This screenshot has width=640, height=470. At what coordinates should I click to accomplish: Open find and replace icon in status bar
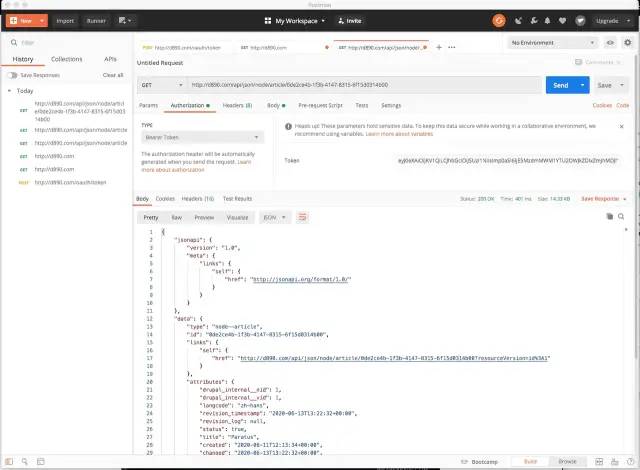pos(24,461)
